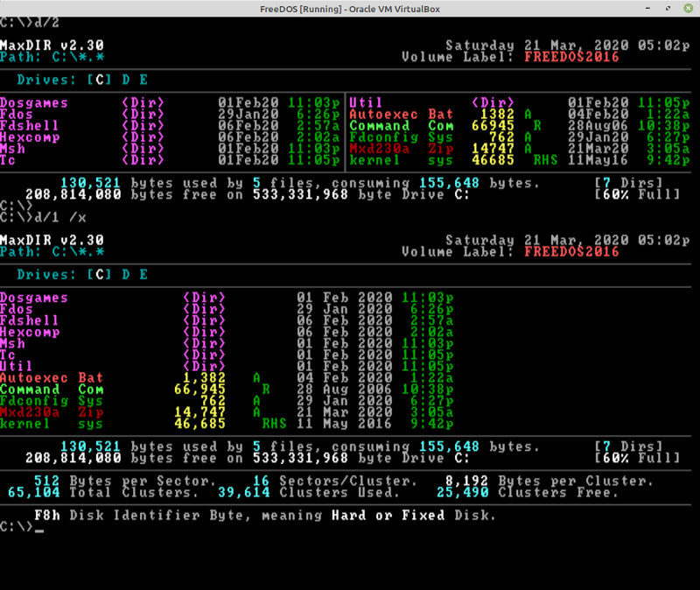Click the "11 May 2016" date
Viewport: 700px width, 590px height.
coord(344,424)
